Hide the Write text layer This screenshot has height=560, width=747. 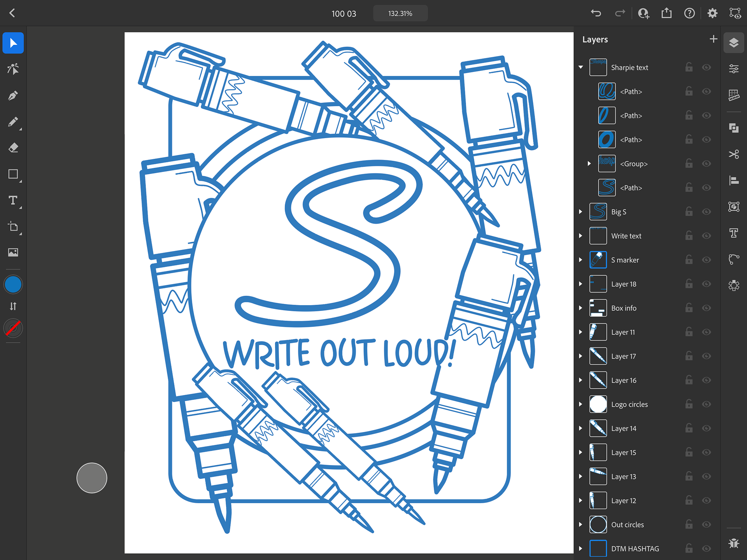pyautogui.click(x=707, y=236)
